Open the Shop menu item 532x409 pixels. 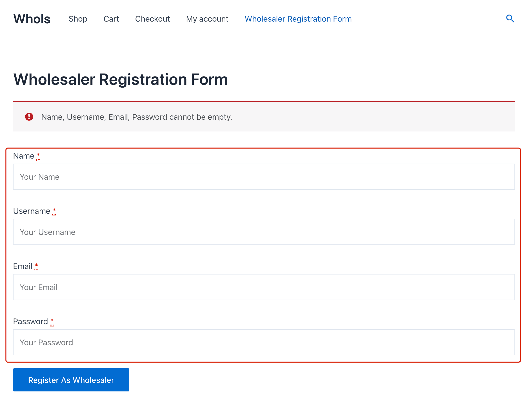click(78, 19)
